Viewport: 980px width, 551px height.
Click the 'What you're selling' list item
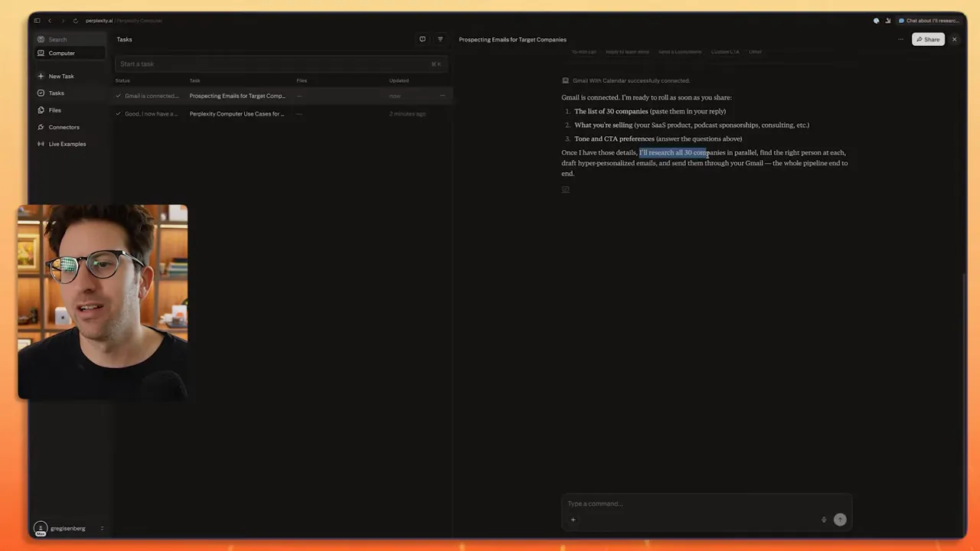(692, 126)
